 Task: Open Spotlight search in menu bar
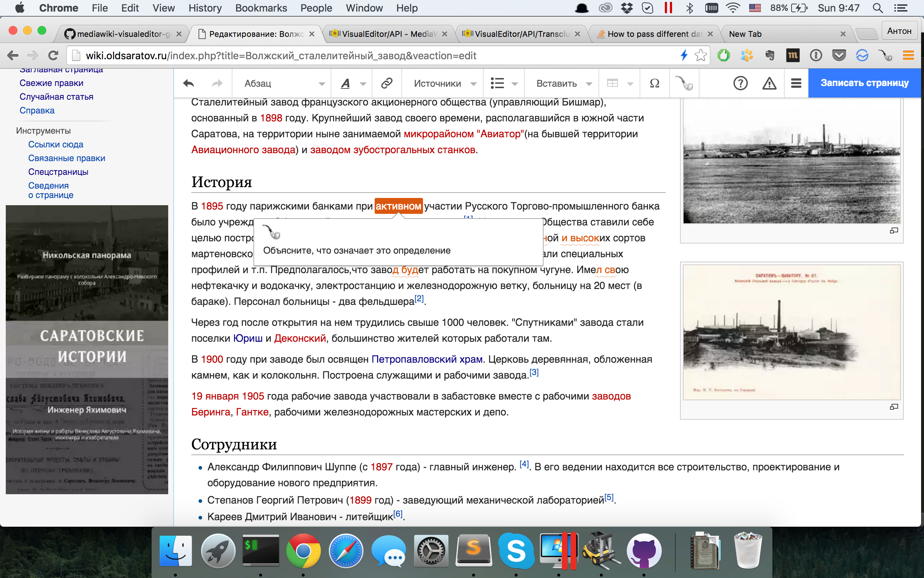pos(877,8)
